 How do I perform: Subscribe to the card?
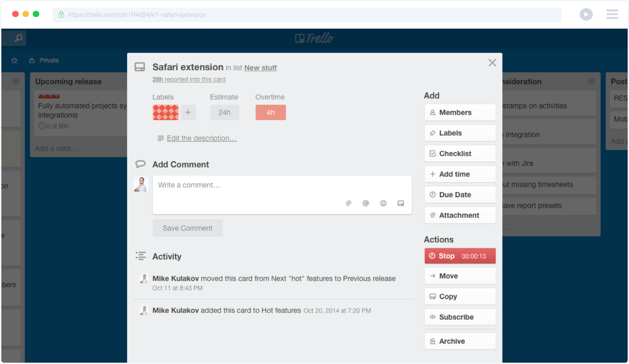[x=460, y=317]
